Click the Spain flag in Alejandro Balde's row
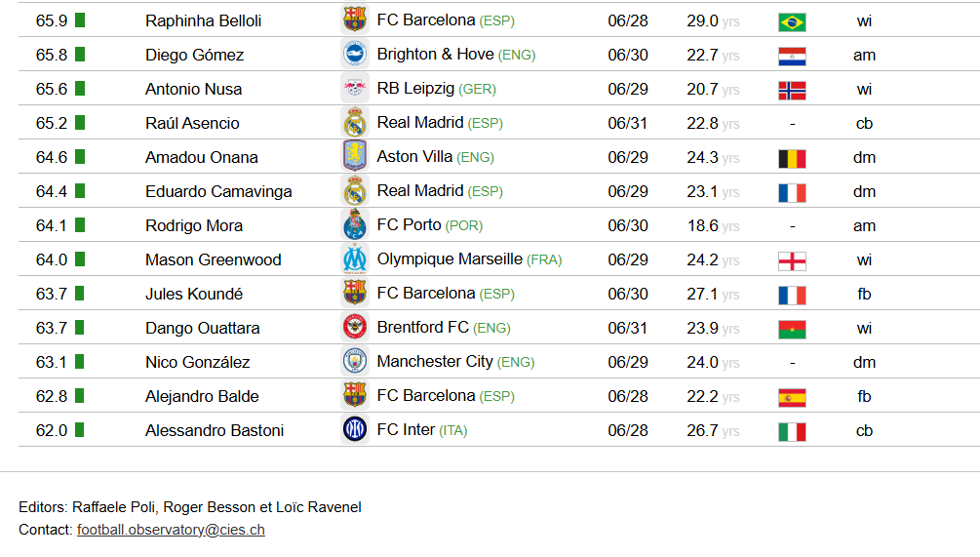 pyautogui.click(x=792, y=398)
